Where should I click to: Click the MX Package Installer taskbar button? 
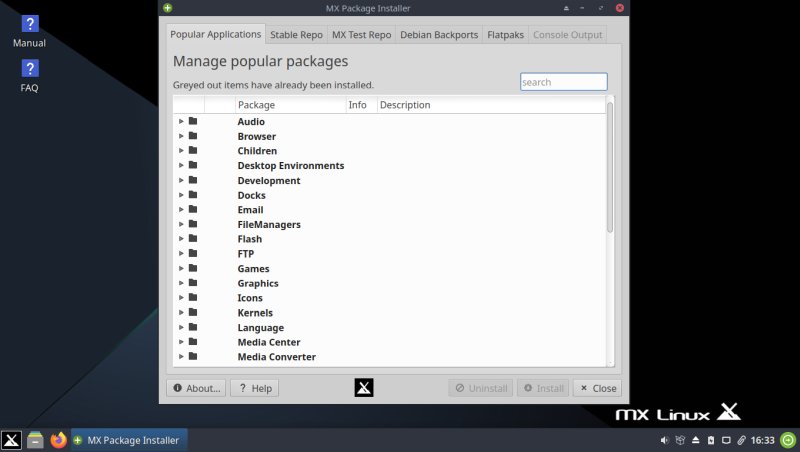[129, 440]
